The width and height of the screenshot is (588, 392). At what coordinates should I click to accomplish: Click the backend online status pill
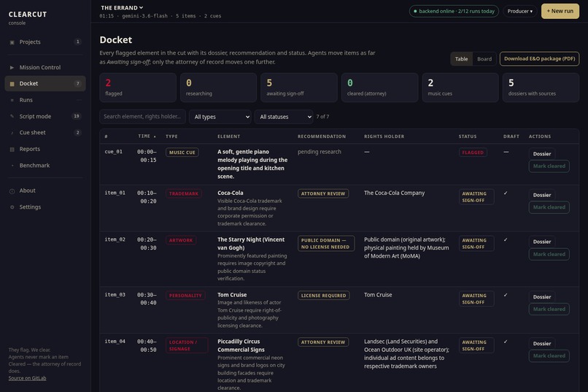pos(454,11)
